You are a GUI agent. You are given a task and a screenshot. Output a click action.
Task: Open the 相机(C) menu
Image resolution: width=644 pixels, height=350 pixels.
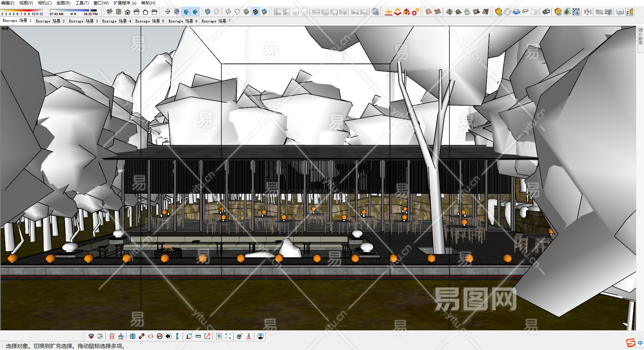[45, 3]
